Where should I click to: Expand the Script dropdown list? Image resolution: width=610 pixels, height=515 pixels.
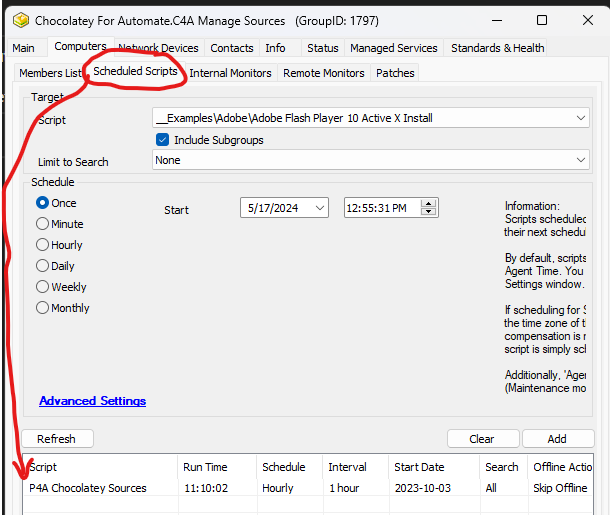(581, 118)
